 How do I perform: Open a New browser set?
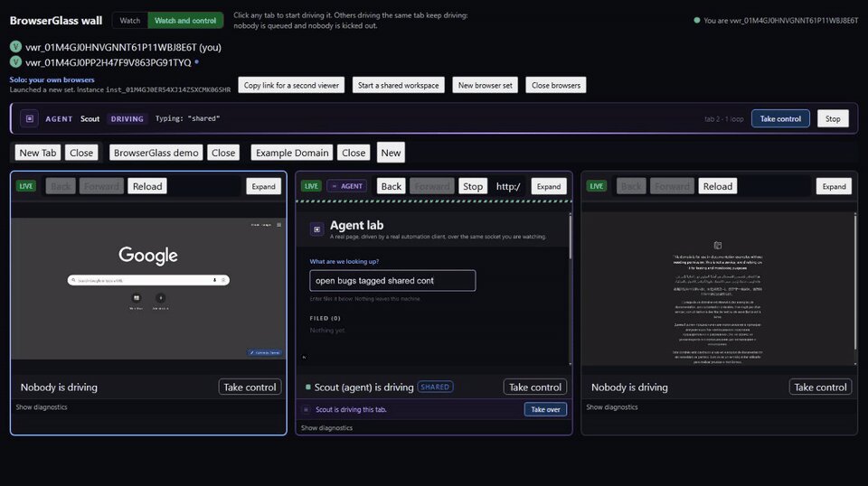[485, 85]
